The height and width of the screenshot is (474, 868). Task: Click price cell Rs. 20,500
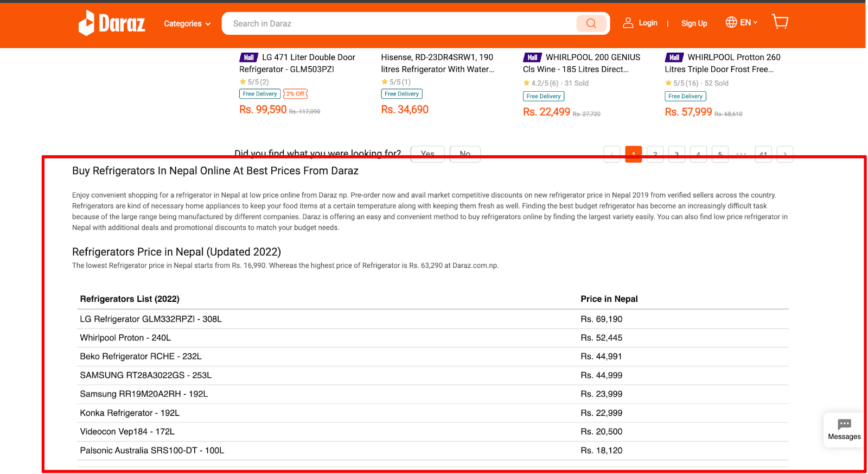[602, 432]
